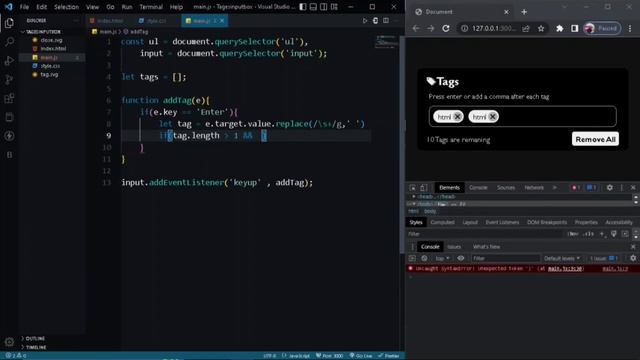Image resolution: width=640 pixels, height=360 pixels.
Task: Switch to the index.html editor tab
Action: click(x=107, y=20)
